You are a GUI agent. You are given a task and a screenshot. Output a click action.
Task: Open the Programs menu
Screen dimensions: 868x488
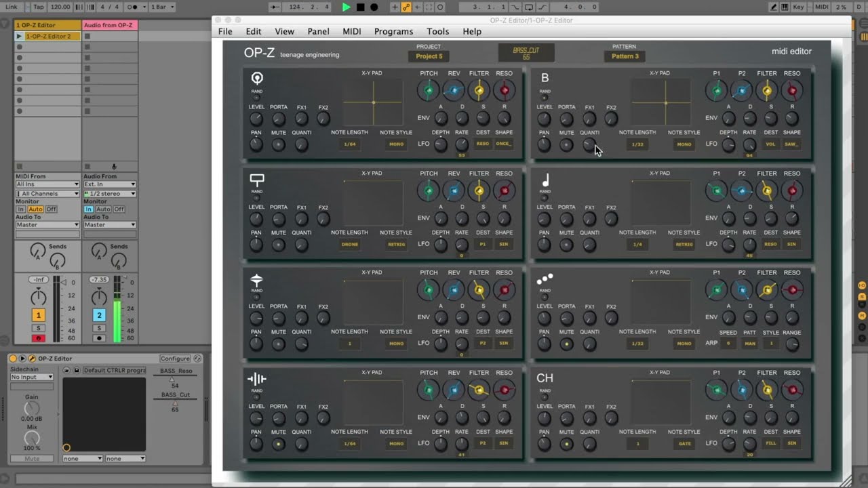(393, 31)
